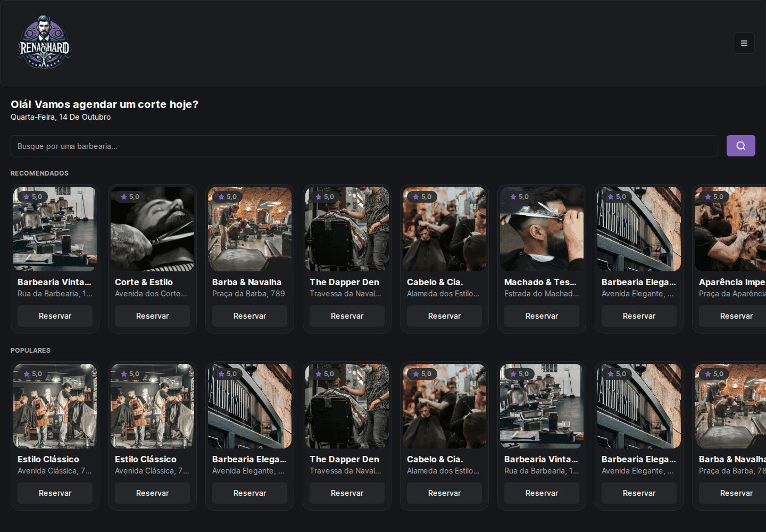The height and width of the screenshot is (532, 766).
Task: Reserve Barba & Navalha under Recomendados
Action: coord(249,316)
